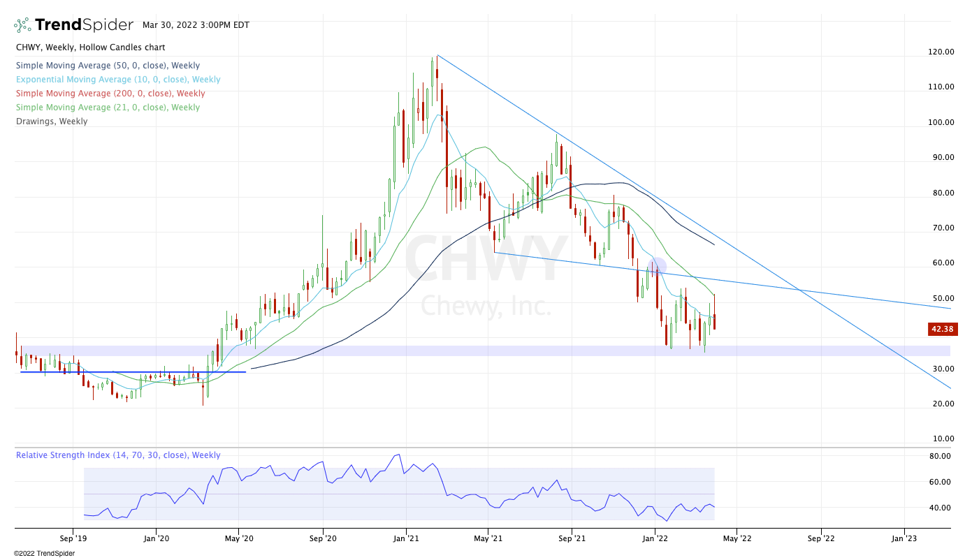This screenshot has width=972, height=560.
Task: Click the TrendSpider spider-web logo icon
Action: tap(22, 25)
